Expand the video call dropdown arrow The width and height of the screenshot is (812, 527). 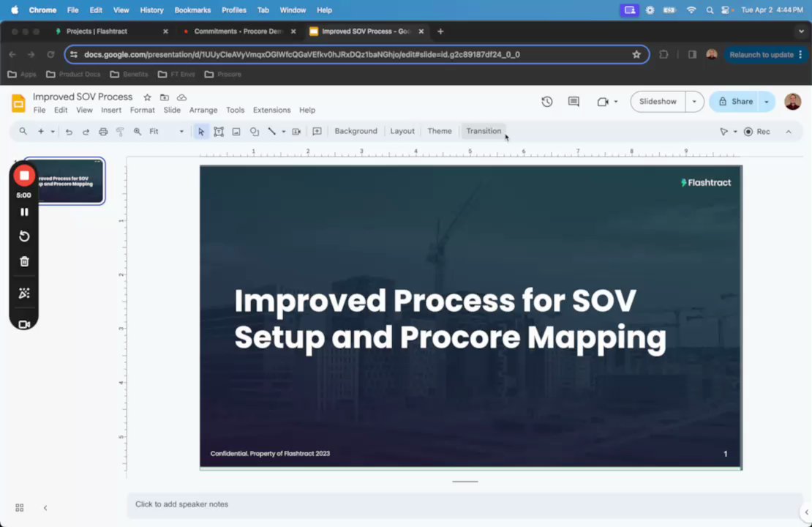616,102
